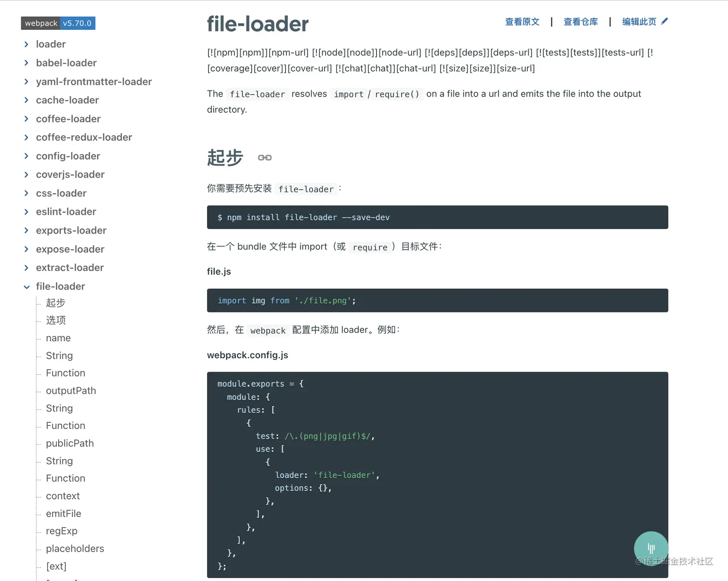The image size is (728, 581).
Task: Select coffee-loader in the sidebar
Action: click(68, 119)
